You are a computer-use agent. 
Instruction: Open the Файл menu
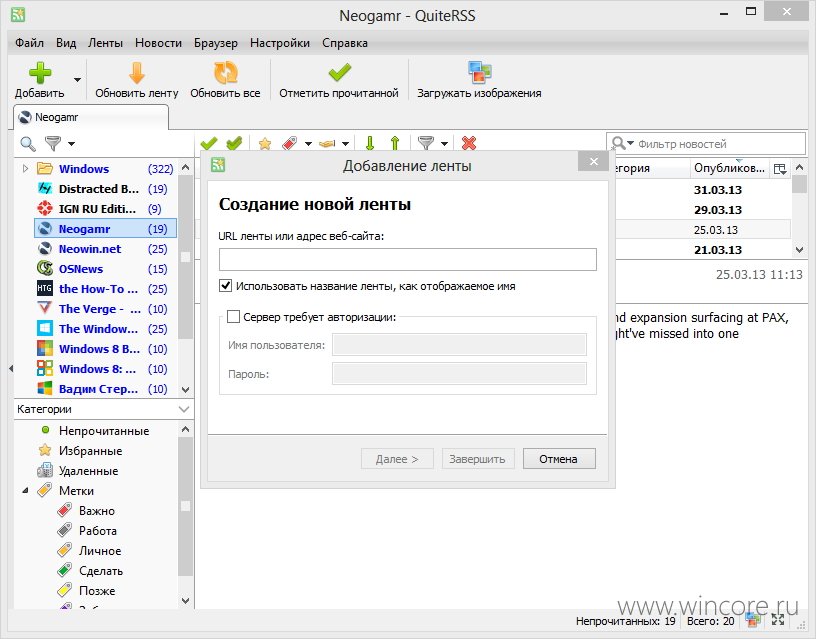pyautogui.click(x=29, y=43)
